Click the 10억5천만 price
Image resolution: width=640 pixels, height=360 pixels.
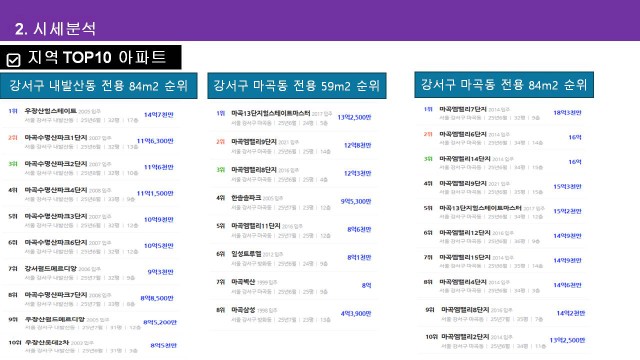tap(159, 245)
